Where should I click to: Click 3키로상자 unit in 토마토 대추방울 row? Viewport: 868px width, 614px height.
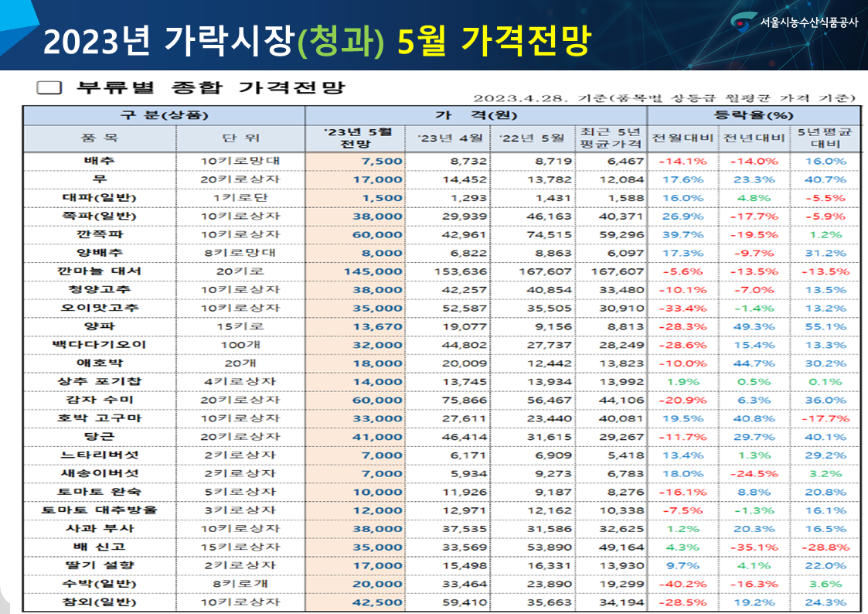click(x=240, y=510)
